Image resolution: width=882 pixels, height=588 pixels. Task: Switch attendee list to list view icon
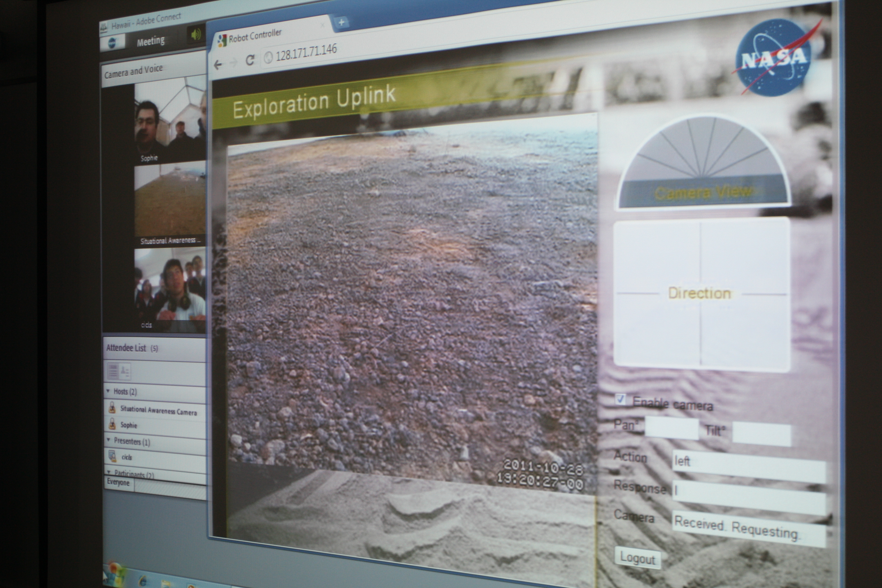click(113, 371)
